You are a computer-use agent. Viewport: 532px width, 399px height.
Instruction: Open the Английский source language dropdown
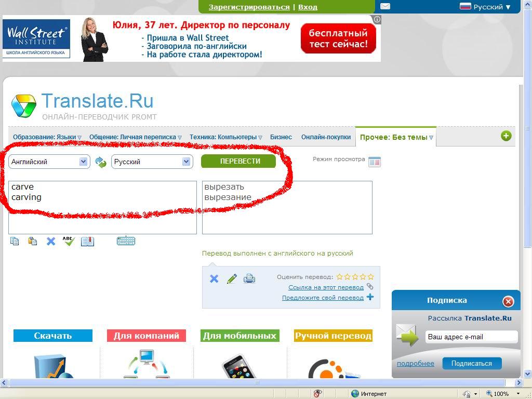49,162
